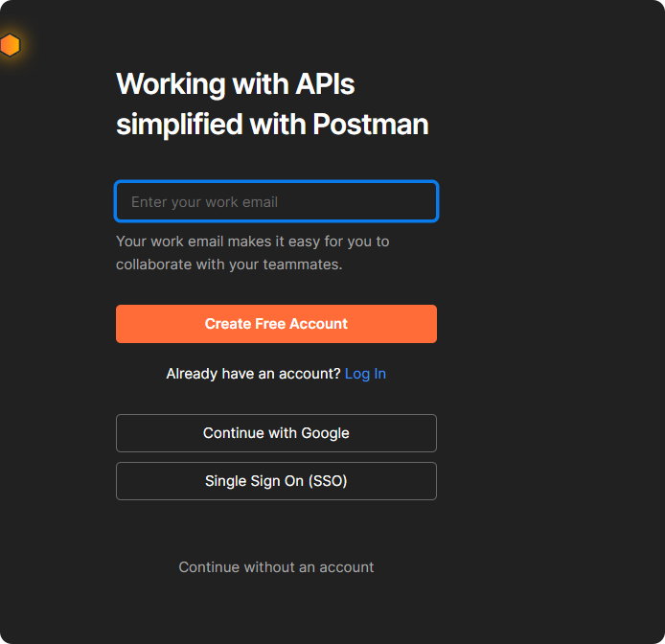Use the SSO sign-in button

276,481
